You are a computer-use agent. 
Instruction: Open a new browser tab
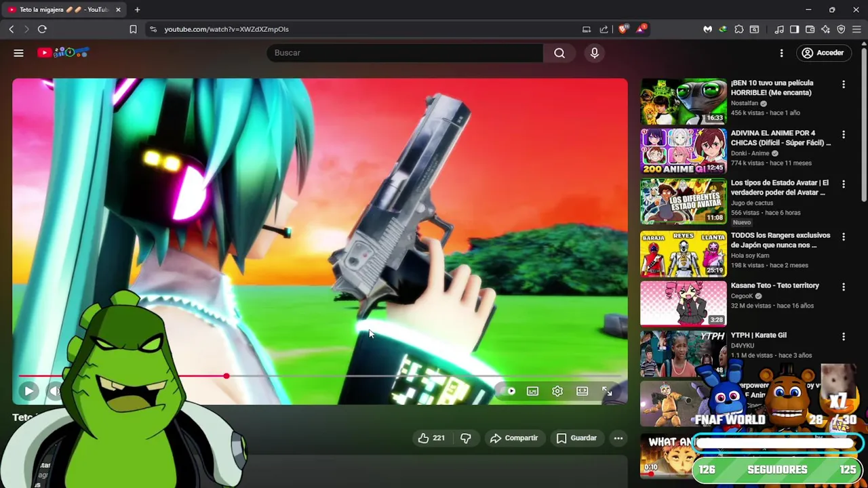(137, 9)
